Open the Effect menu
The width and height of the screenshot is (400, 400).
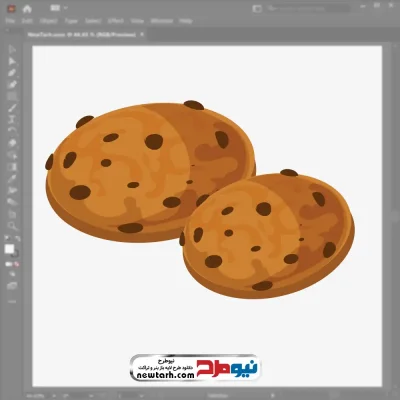click(116, 21)
